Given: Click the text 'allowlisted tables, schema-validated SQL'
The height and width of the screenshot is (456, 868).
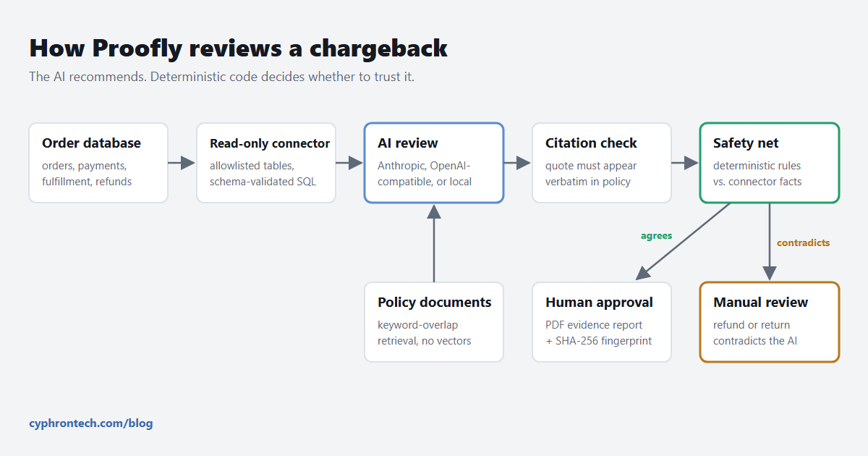Looking at the screenshot, I should point(263,174).
